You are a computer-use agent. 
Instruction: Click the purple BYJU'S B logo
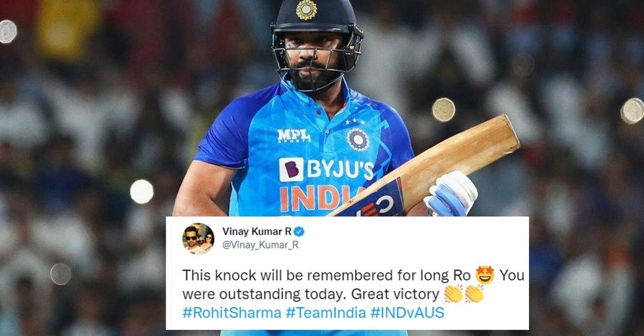click(x=291, y=170)
